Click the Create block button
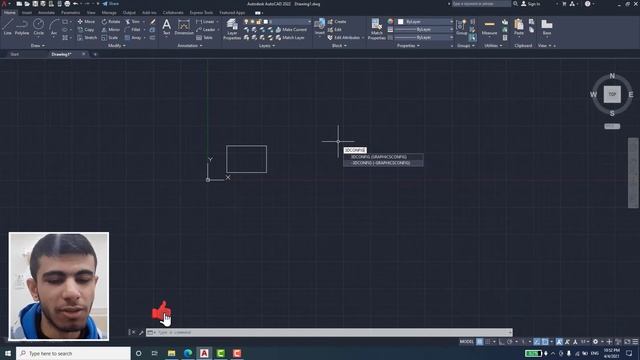The width and height of the screenshot is (640, 360). point(337,21)
